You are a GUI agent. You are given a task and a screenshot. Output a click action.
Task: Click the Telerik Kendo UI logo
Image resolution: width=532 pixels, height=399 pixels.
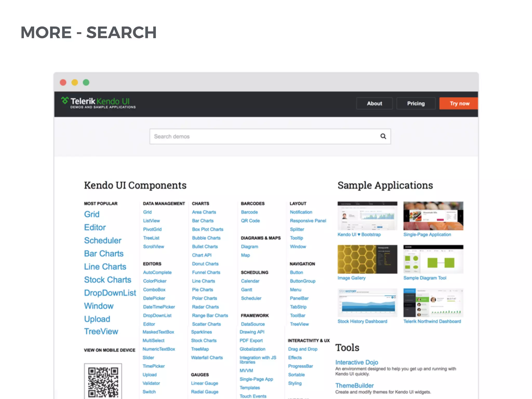(98, 103)
